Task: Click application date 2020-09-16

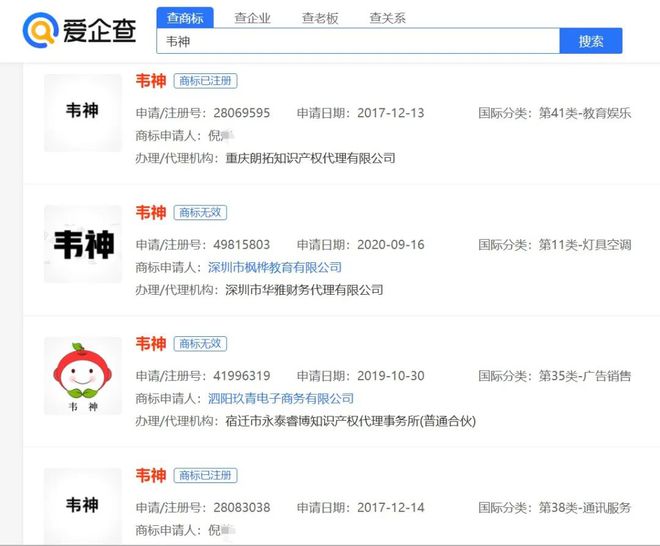Action: click(x=391, y=245)
